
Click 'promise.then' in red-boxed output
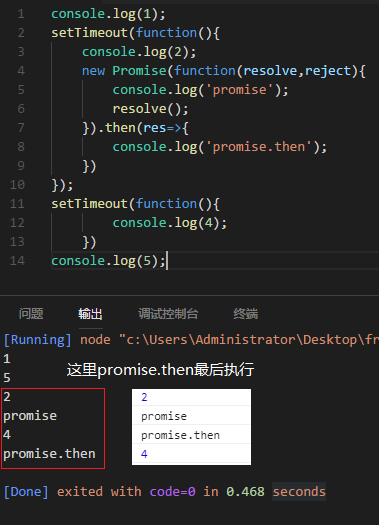[x=50, y=454]
